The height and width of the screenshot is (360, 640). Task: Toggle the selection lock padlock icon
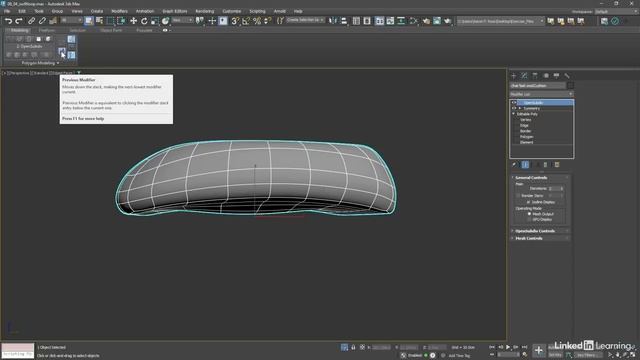[353, 347]
